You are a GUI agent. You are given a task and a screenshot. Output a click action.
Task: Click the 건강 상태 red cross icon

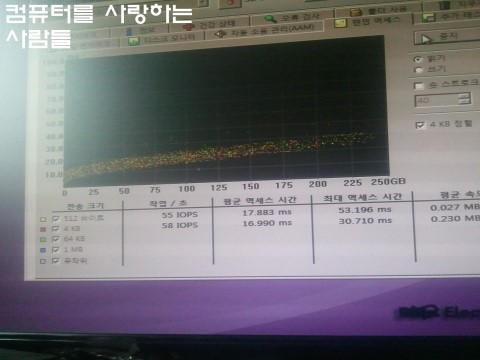tap(188, 26)
